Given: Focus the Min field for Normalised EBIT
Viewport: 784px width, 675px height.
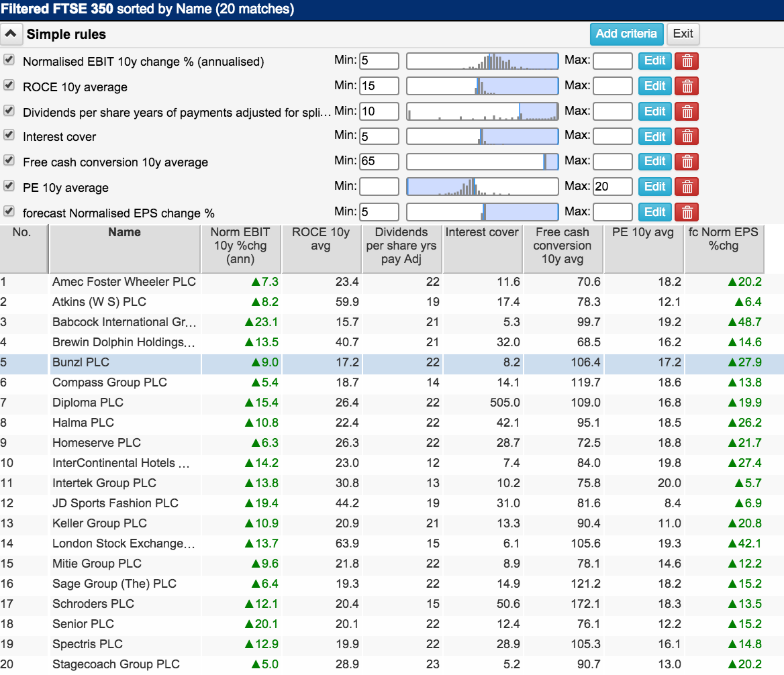Looking at the screenshot, I should pos(379,61).
